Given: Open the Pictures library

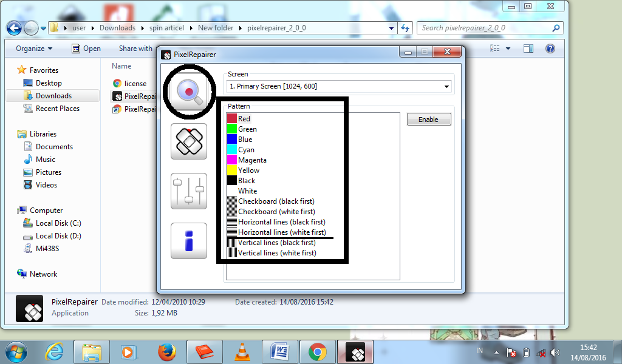Looking at the screenshot, I should pos(43,172).
